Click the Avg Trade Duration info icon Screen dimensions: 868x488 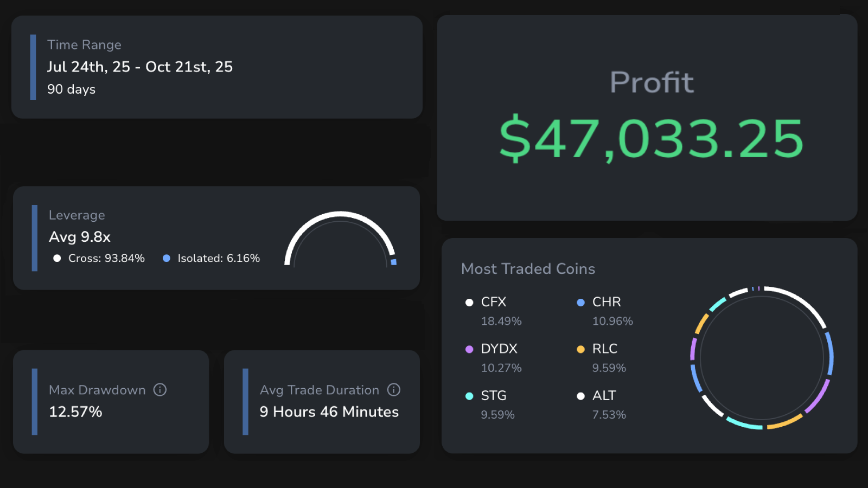coord(394,390)
